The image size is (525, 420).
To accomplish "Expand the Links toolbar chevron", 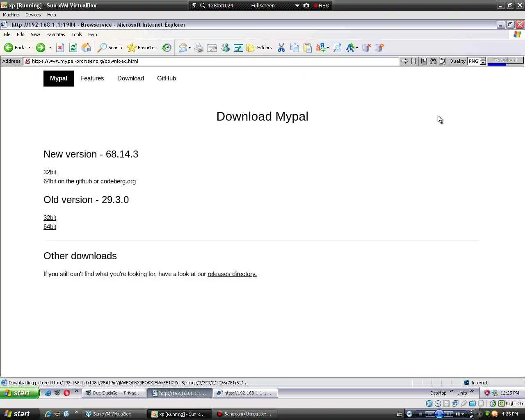I will click(x=472, y=391).
